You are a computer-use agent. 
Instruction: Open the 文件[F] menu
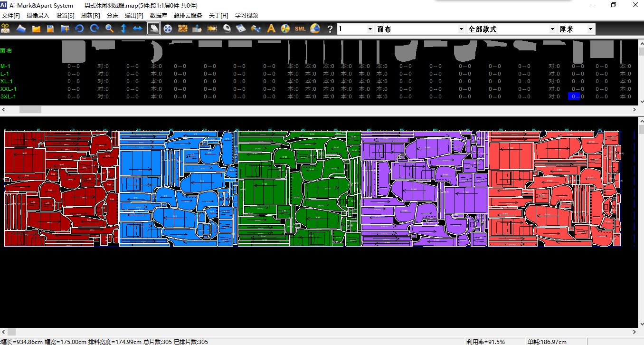pos(11,16)
